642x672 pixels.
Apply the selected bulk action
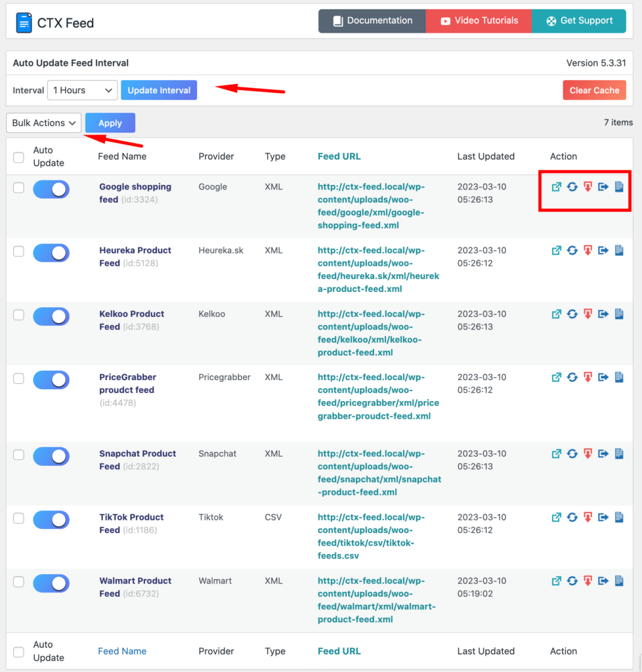(110, 123)
